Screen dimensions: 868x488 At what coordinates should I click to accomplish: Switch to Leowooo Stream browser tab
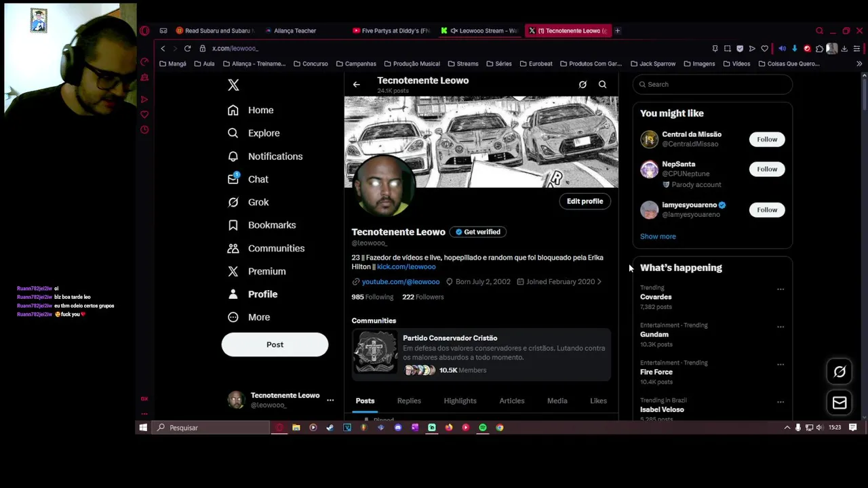479,30
